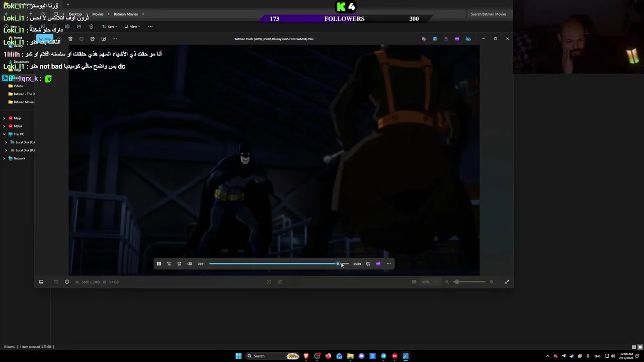
Task: Expand the Network tree node
Action: pos(4,158)
